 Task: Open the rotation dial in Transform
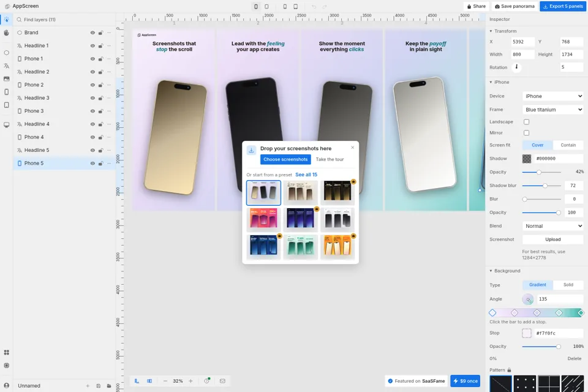coord(516,67)
